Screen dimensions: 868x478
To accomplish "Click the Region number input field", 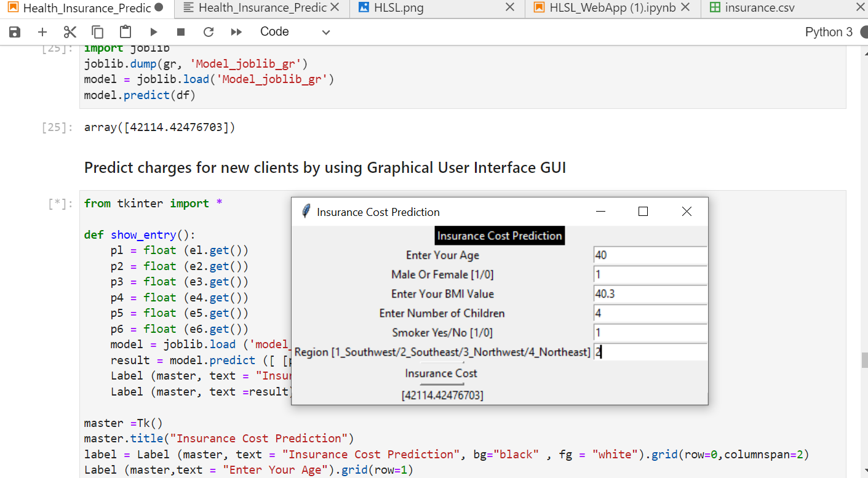I will click(x=650, y=351).
